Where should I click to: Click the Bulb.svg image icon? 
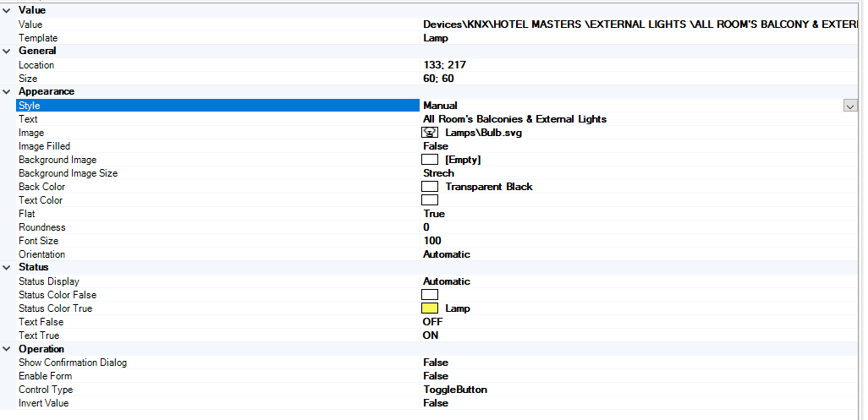pos(430,133)
